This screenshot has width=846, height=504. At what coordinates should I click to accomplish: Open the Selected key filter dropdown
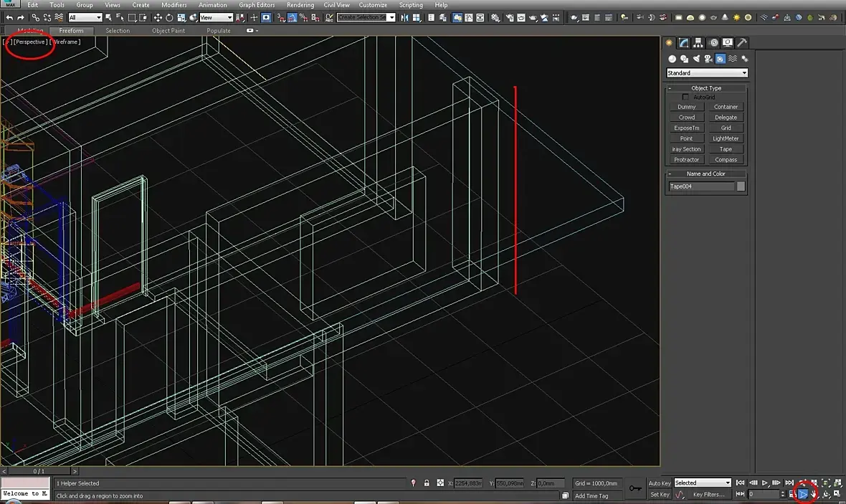(x=703, y=483)
